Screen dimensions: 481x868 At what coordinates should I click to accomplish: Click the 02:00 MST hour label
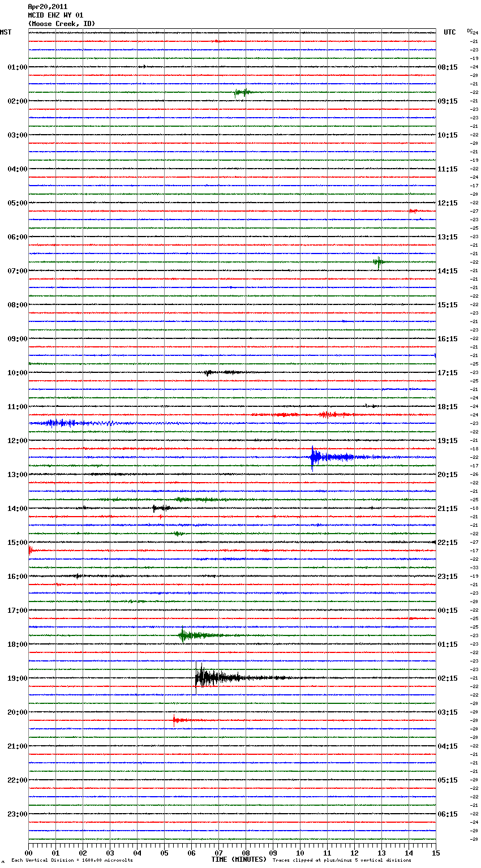(x=18, y=101)
